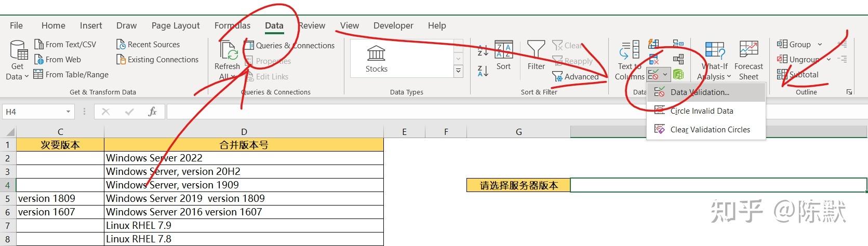
Task: Expand the Group dropdown arrow
Action: tap(820, 45)
